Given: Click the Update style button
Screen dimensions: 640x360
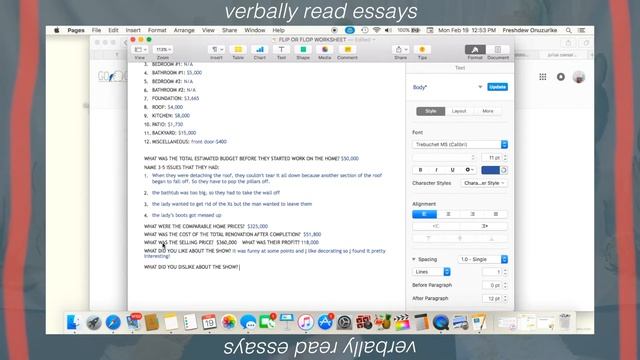Looking at the screenshot, I should pyautogui.click(x=498, y=87).
